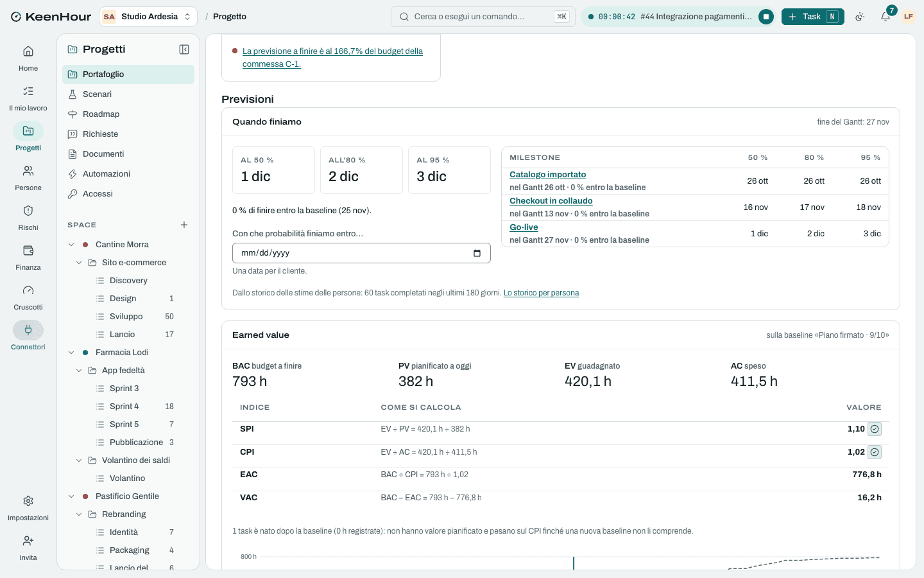Open Impostazioni settings
The height and width of the screenshot is (578, 924).
[x=28, y=508]
